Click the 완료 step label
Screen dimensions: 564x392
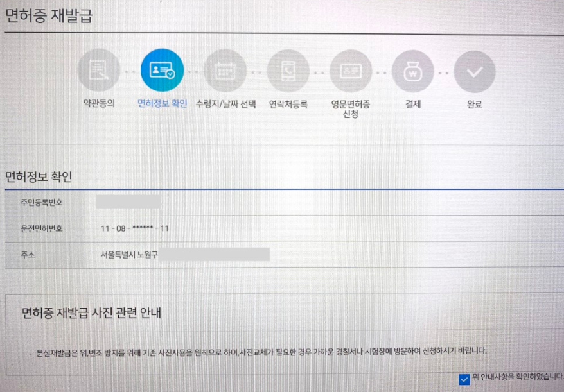click(475, 104)
